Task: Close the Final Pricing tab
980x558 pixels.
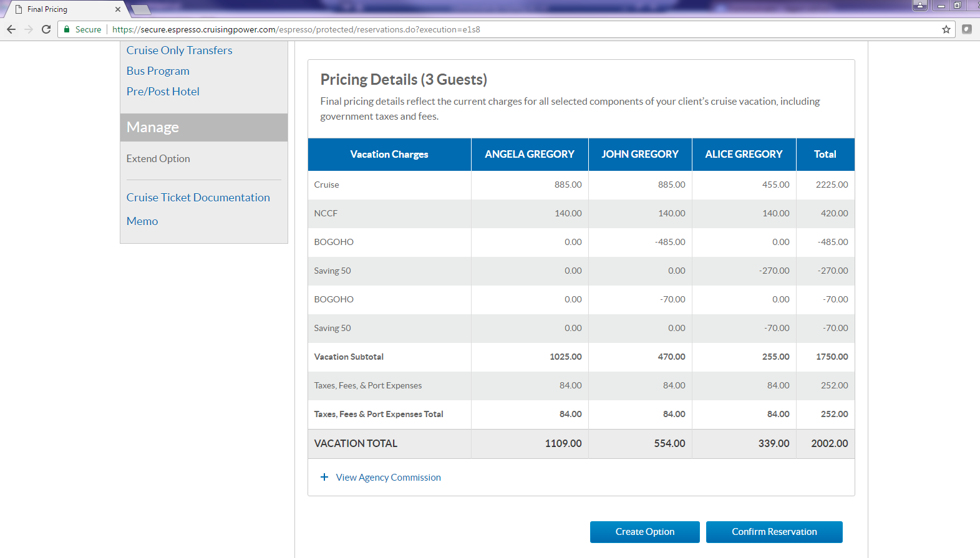Action: pos(118,9)
